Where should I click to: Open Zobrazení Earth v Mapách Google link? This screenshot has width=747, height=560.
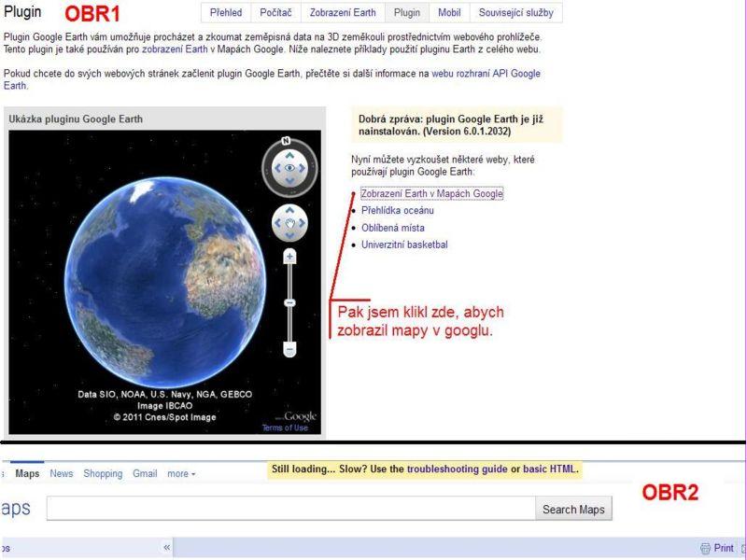431,193
